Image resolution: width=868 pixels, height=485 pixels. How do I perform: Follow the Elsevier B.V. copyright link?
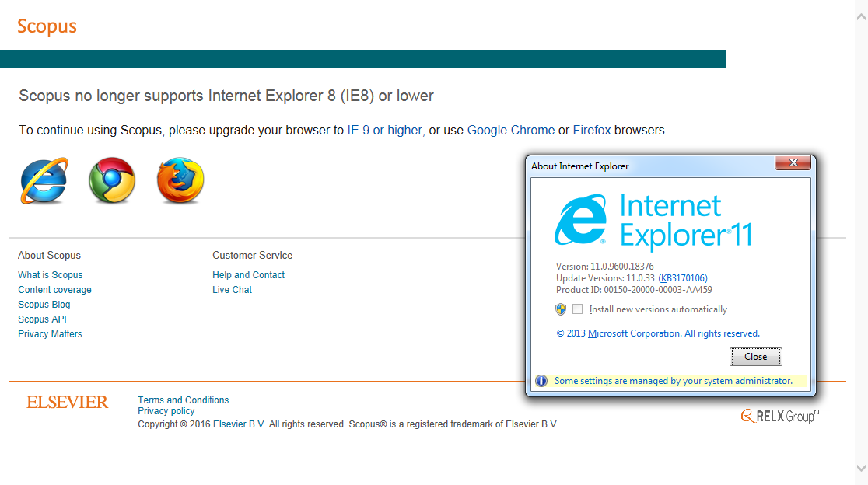pos(239,424)
